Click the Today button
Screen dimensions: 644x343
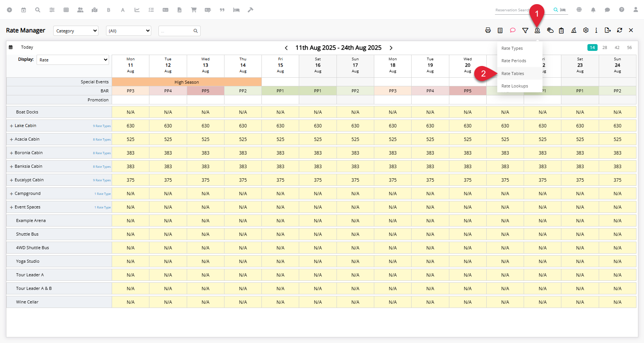(27, 47)
